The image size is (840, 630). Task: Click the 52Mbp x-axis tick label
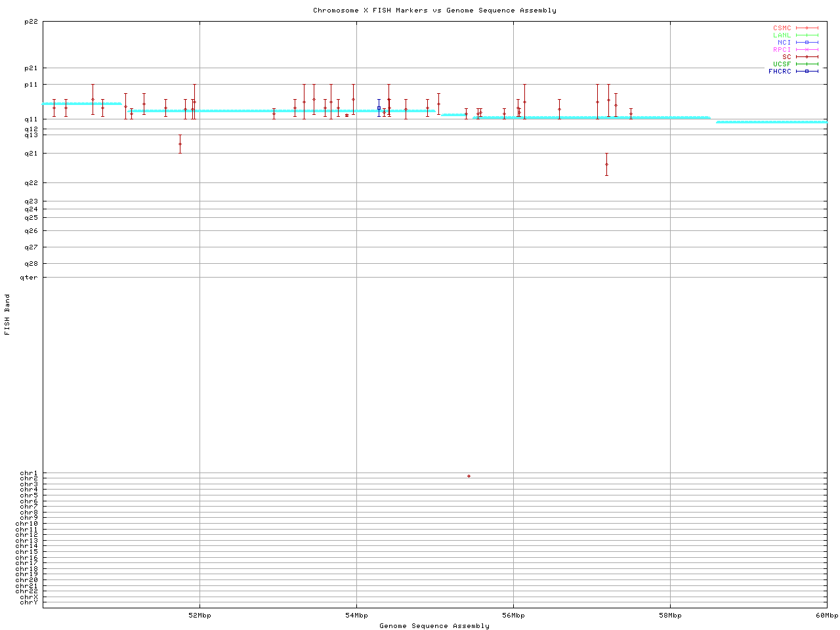pyautogui.click(x=199, y=616)
